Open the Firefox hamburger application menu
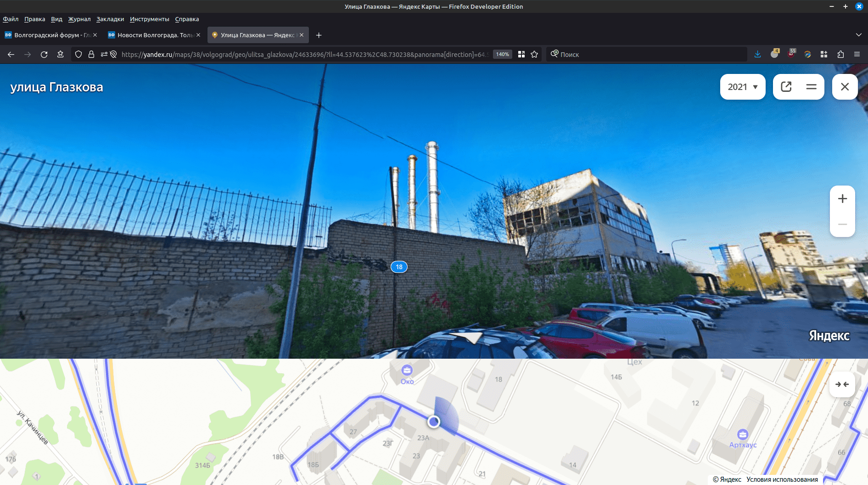 [857, 54]
